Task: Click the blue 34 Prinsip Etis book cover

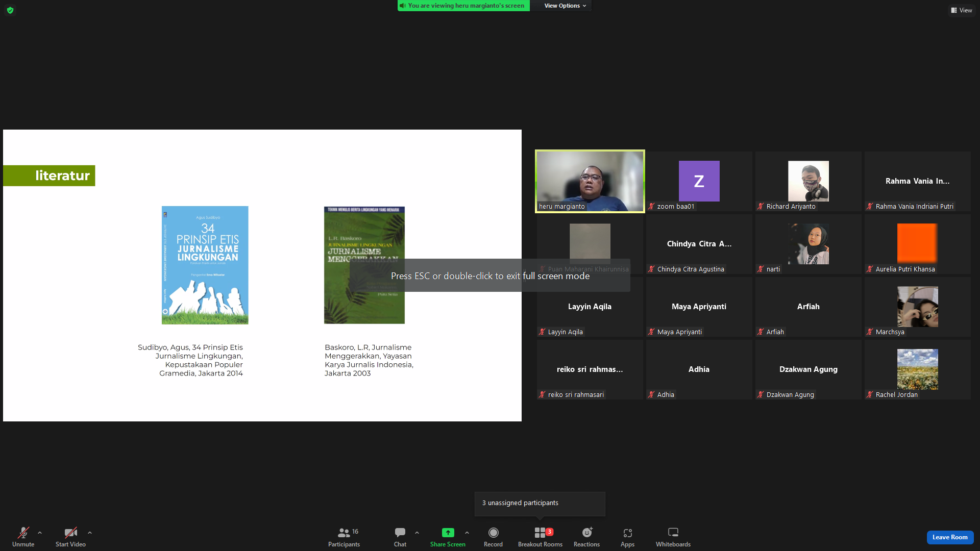Action: (x=205, y=265)
